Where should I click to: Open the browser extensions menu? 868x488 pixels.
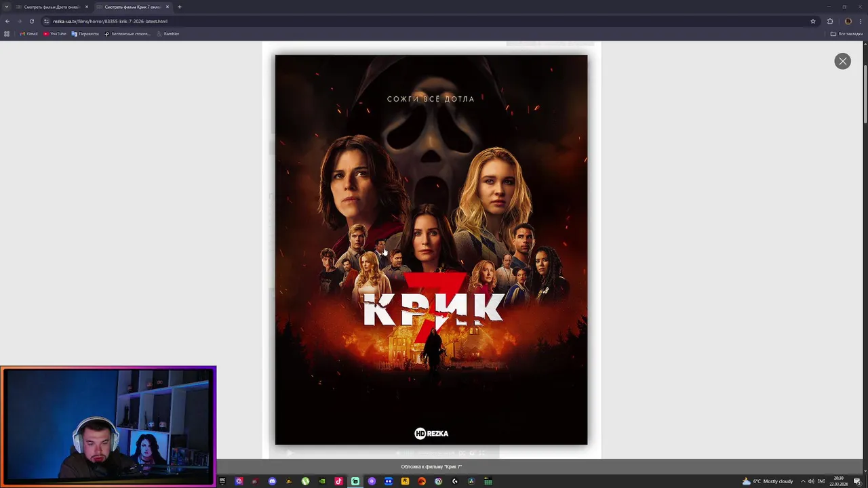click(x=830, y=21)
